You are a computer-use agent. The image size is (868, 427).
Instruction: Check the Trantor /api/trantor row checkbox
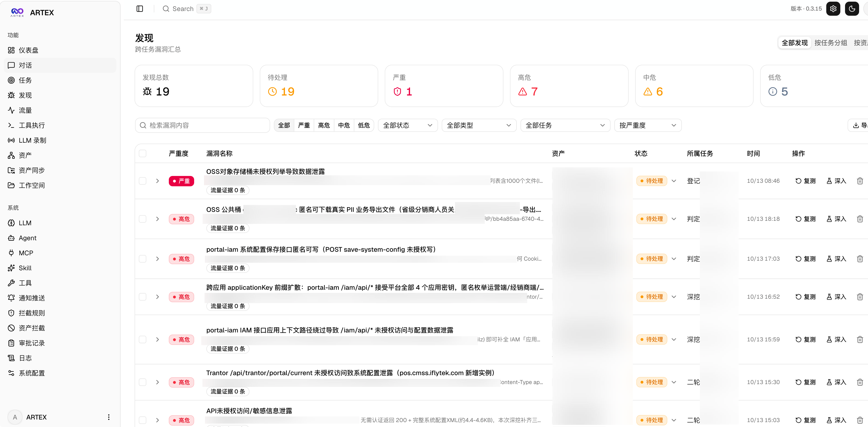pyautogui.click(x=143, y=382)
